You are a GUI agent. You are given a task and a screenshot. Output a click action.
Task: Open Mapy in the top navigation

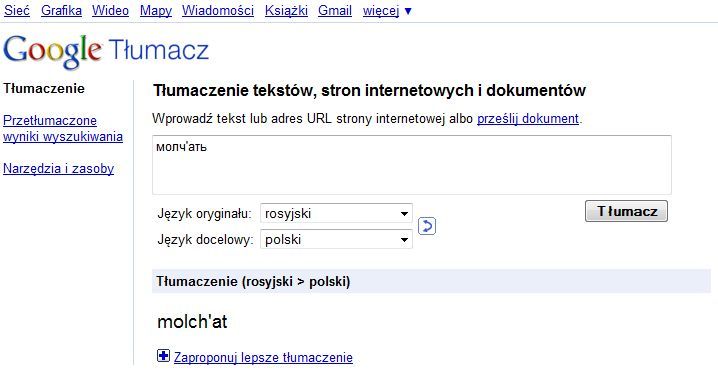coord(156,11)
